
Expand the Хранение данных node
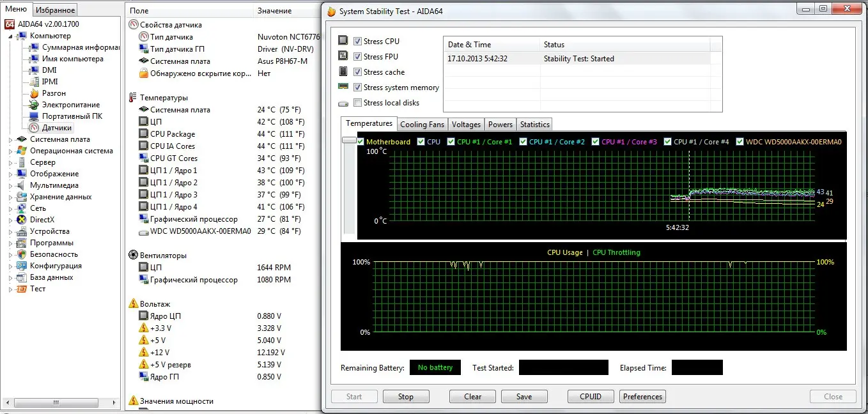(x=11, y=197)
